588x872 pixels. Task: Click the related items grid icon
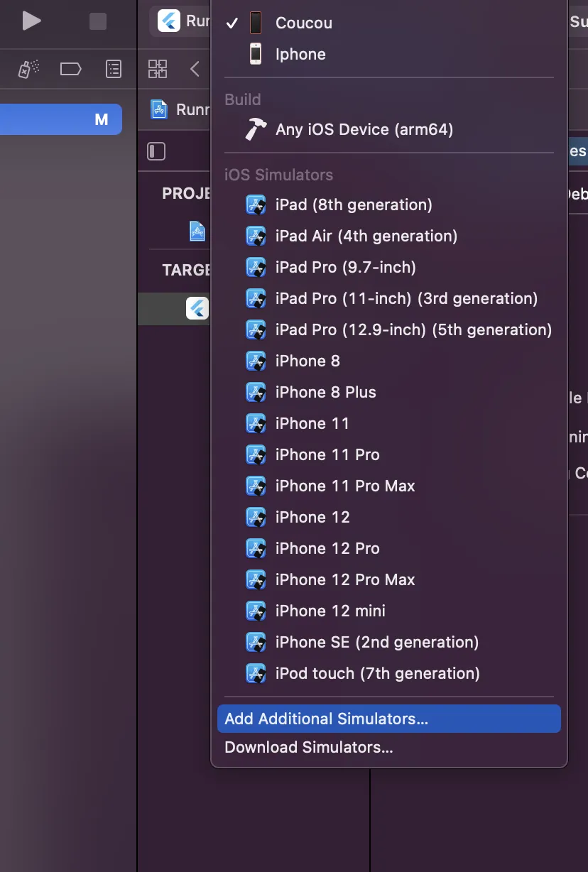[158, 69]
